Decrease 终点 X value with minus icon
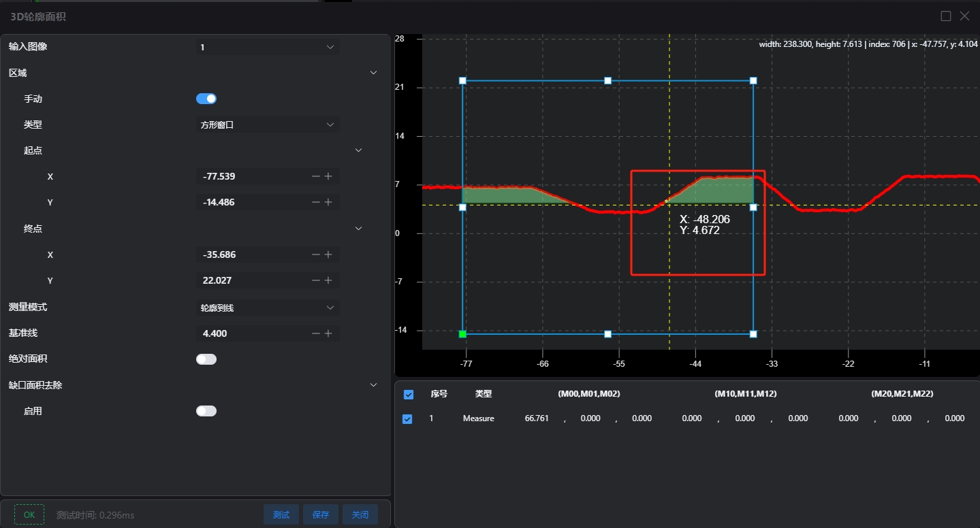Screen dimensions: 980x528 point(315,254)
